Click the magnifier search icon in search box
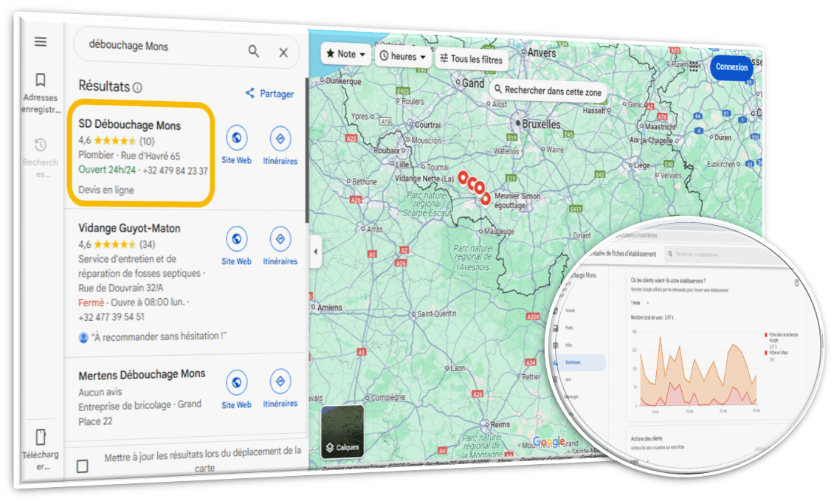Viewport: 834px width, 504px height. (254, 52)
